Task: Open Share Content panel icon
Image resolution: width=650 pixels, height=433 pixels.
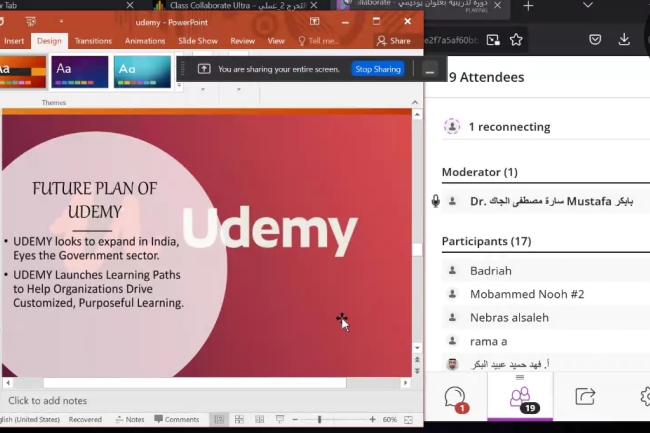Action: click(x=585, y=397)
